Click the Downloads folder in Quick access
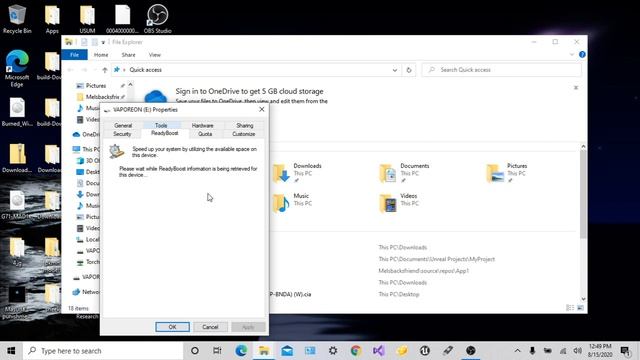 click(298, 173)
